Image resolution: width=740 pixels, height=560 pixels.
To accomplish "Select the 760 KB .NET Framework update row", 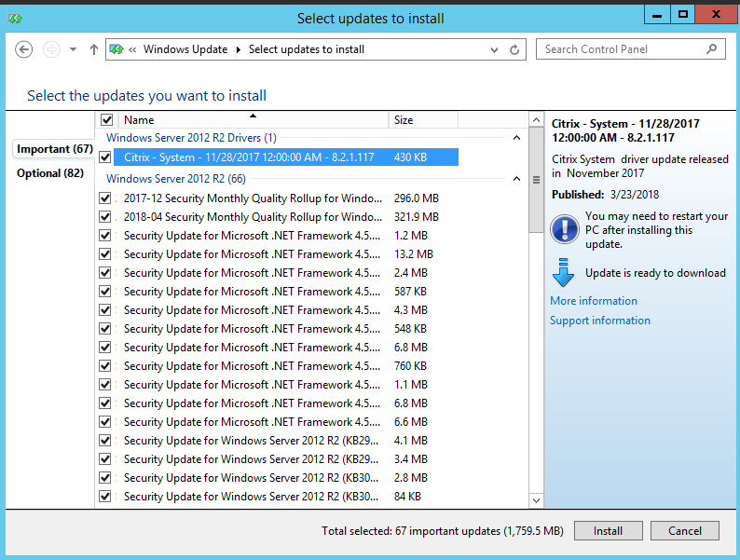I will 286,366.
